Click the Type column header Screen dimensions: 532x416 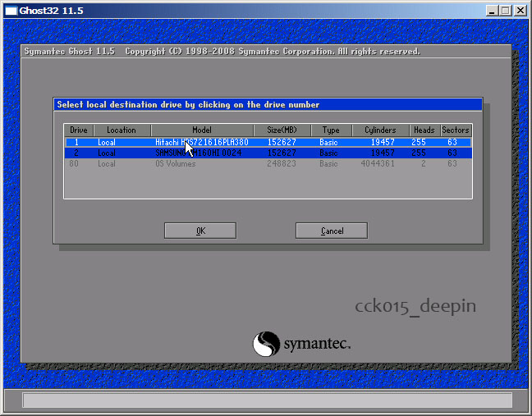331,130
